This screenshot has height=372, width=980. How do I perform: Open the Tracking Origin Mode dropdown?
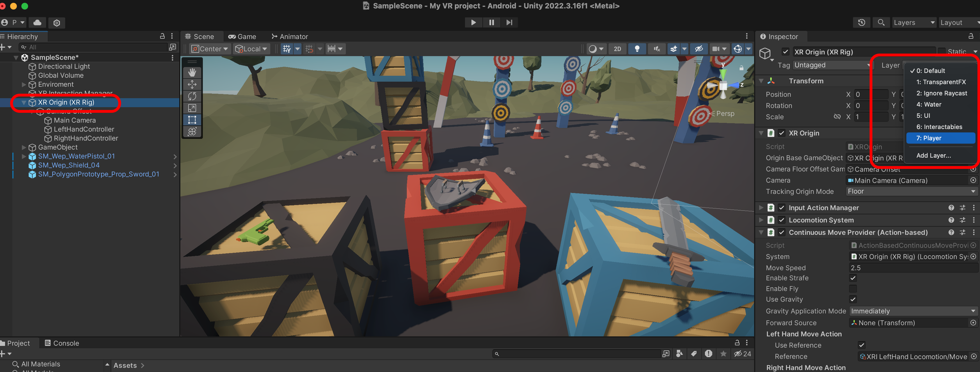click(911, 192)
